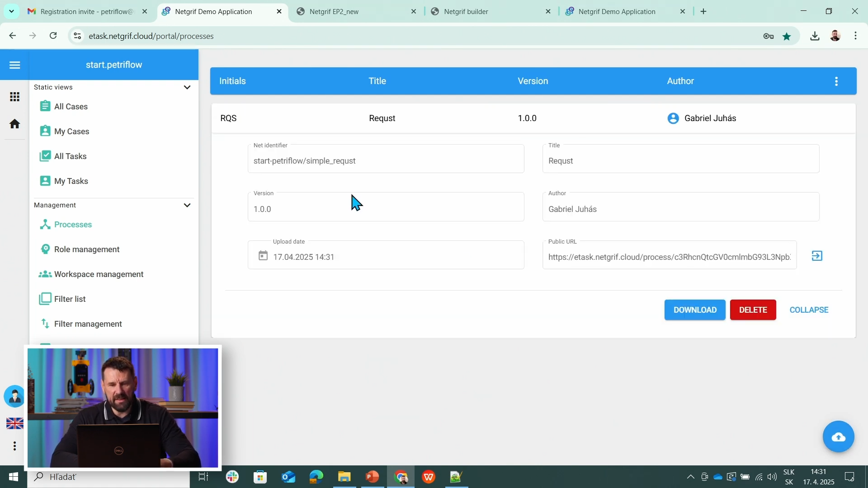868x488 pixels.
Task: Collapse the Static views section
Action: 187,87
